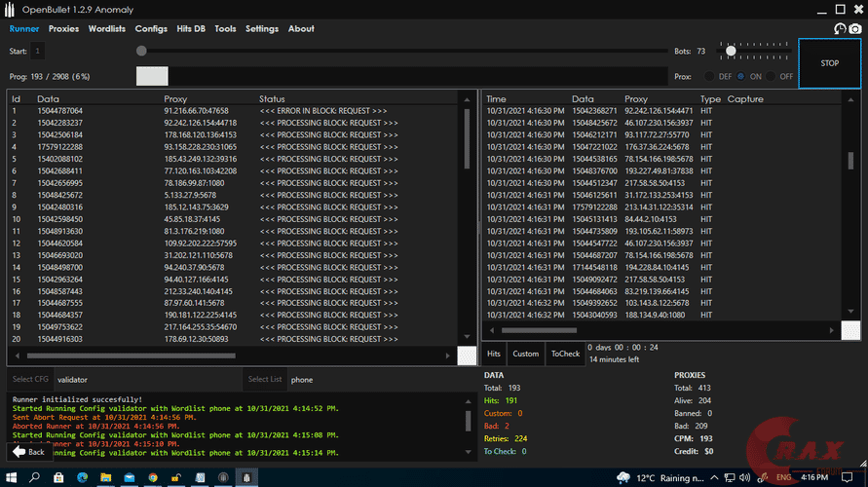Select the DEF proxy mode radio button
The height and width of the screenshot is (487, 868).
(711, 76)
